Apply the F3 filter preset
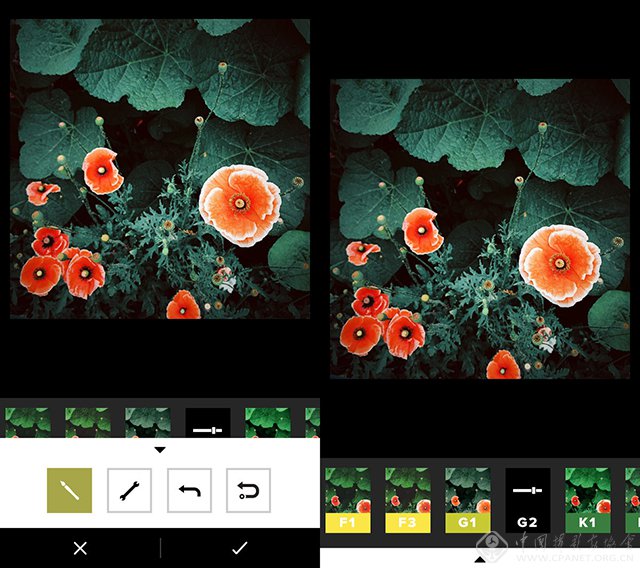The height and width of the screenshot is (568, 640). coord(407,499)
